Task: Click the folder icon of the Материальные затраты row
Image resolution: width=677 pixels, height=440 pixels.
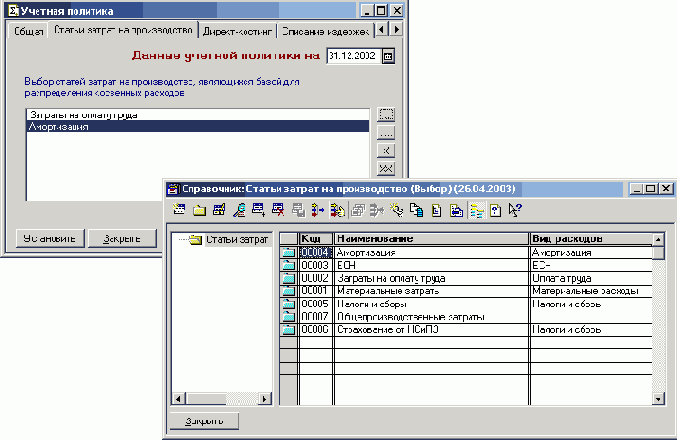Action: tap(288, 291)
